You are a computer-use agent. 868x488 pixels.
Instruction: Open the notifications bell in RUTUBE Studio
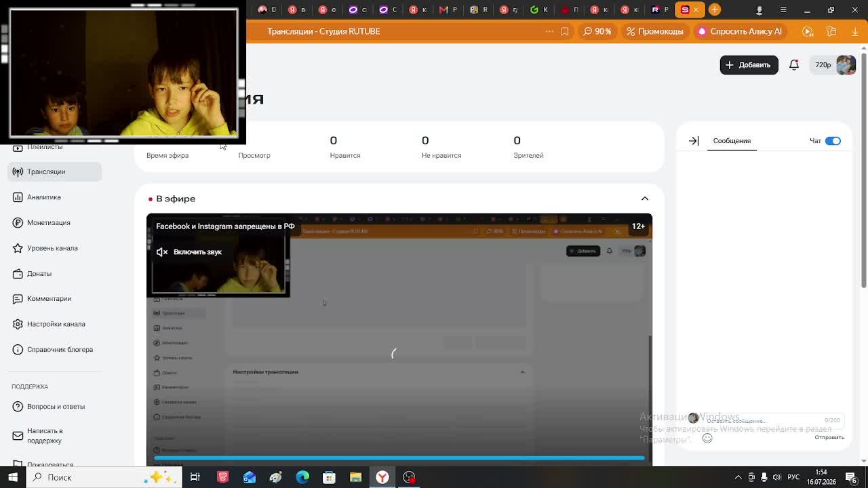point(793,65)
